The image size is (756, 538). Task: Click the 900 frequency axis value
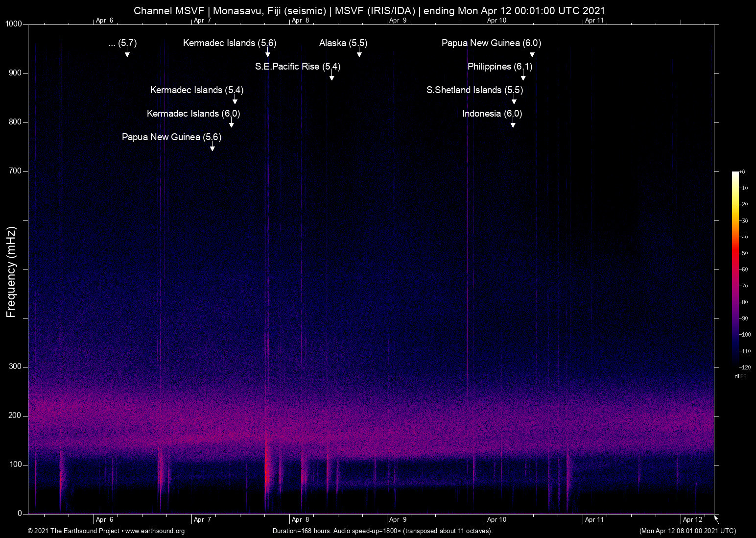point(15,73)
